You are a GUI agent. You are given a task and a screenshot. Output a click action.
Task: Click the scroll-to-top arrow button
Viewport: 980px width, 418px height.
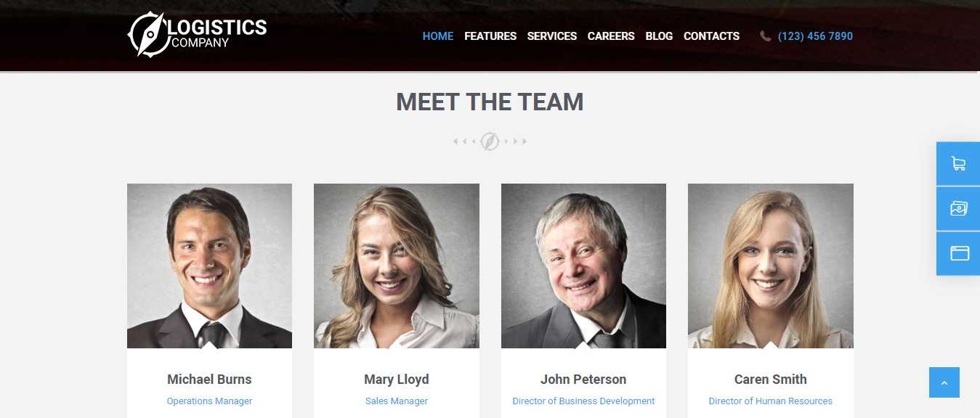944,382
